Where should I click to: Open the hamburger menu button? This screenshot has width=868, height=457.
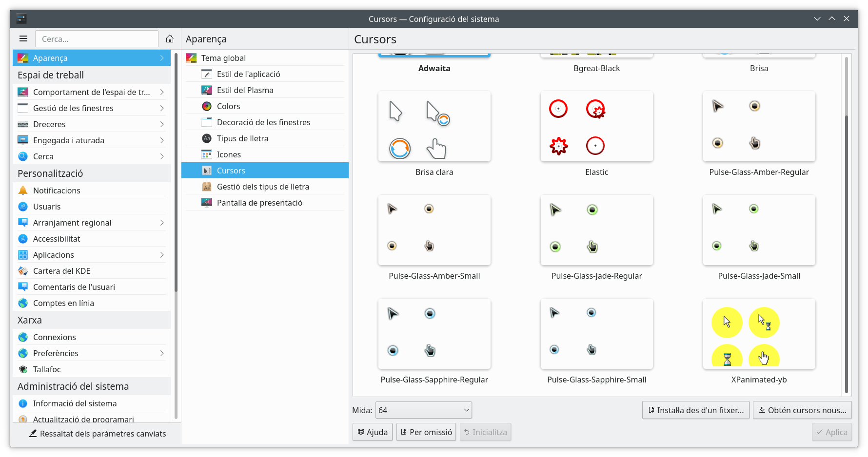[23, 38]
